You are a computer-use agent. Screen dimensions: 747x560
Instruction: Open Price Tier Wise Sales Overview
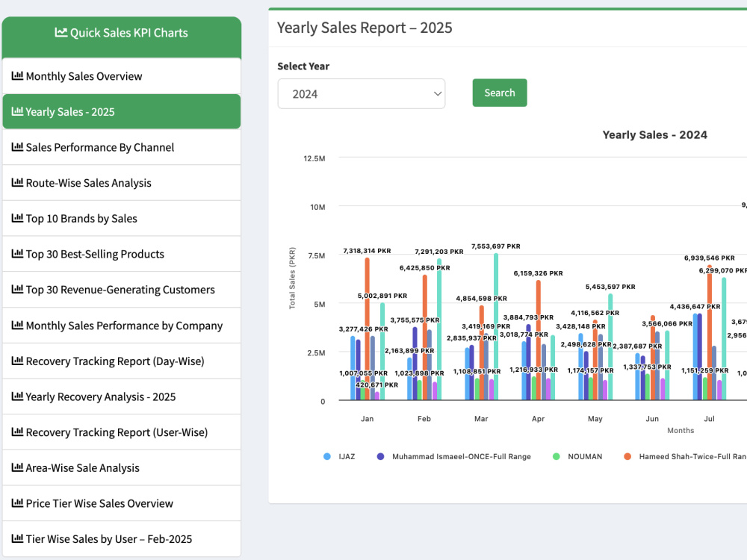tap(122, 503)
